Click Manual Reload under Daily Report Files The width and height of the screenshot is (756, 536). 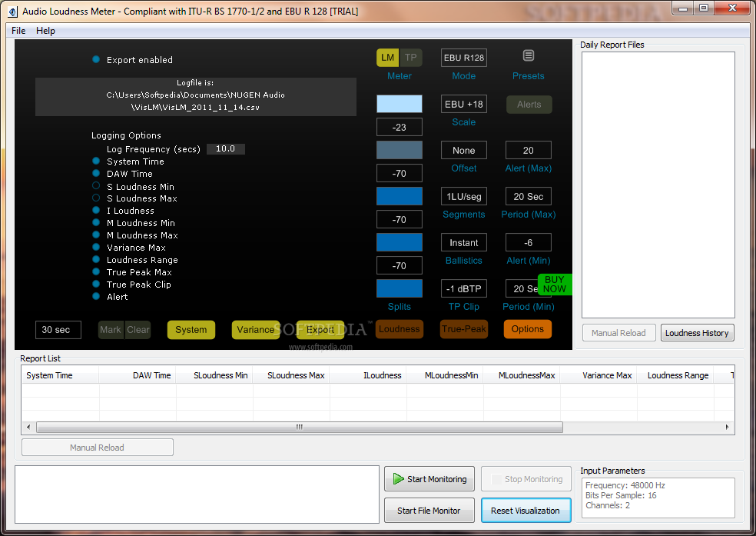click(x=619, y=333)
